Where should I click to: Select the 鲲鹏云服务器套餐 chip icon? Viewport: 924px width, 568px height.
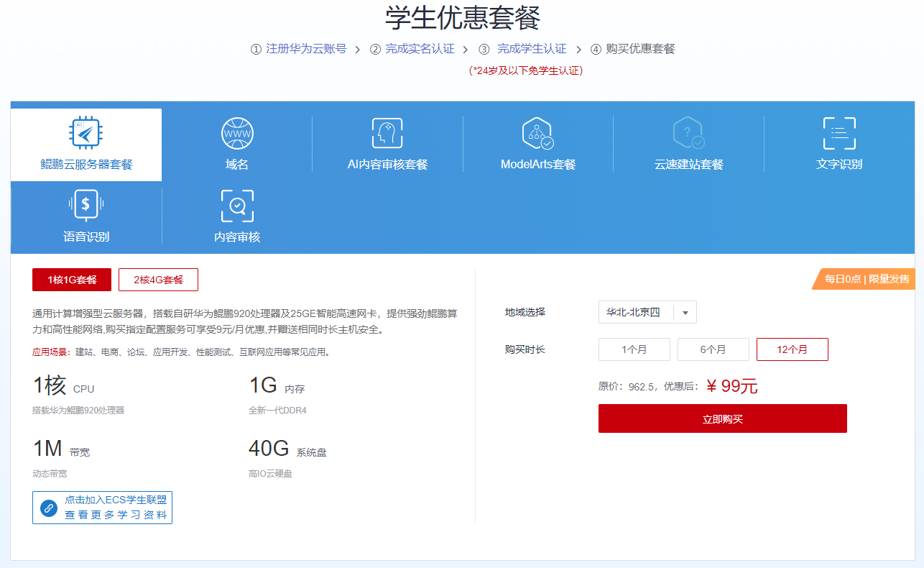[86, 133]
